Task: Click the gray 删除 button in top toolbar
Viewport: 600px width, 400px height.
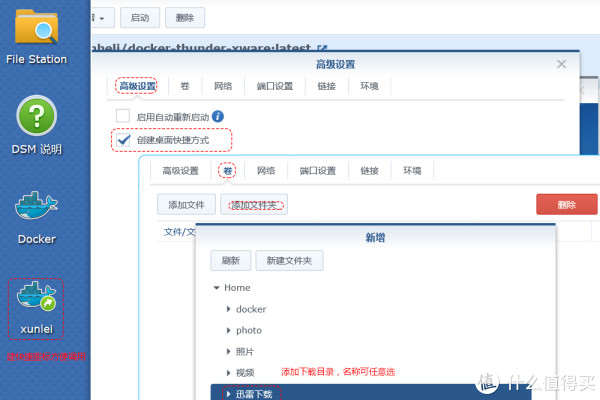Action: click(185, 18)
